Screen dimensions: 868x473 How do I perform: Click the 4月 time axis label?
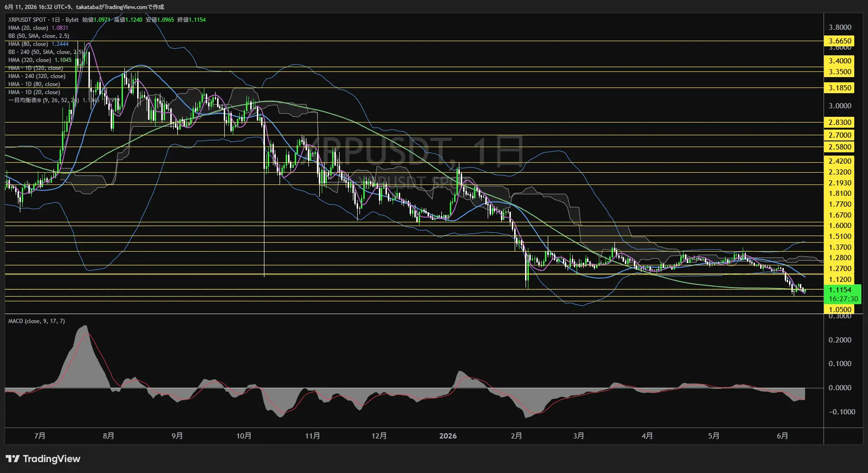pos(647,436)
